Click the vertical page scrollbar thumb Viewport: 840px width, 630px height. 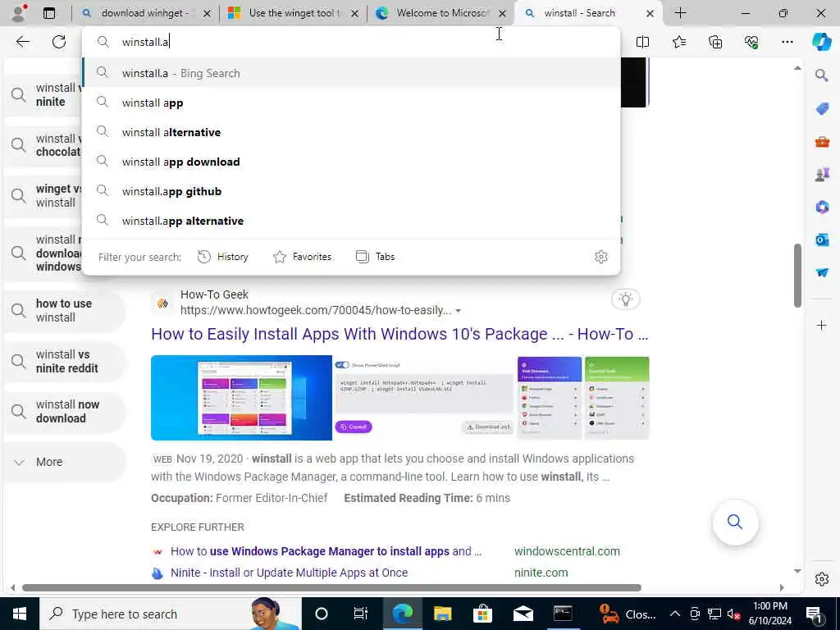(797, 276)
